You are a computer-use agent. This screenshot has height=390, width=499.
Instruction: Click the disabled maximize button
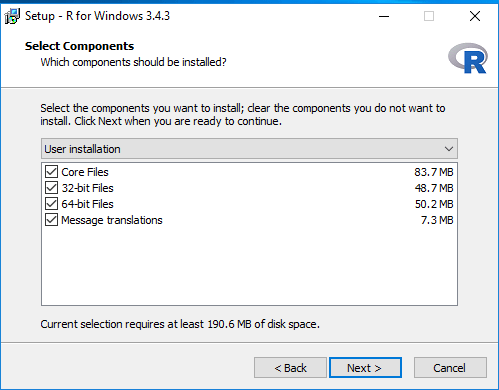point(429,16)
